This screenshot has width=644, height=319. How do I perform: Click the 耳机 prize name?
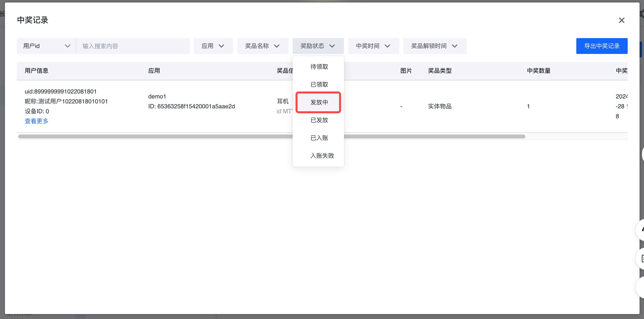click(282, 101)
